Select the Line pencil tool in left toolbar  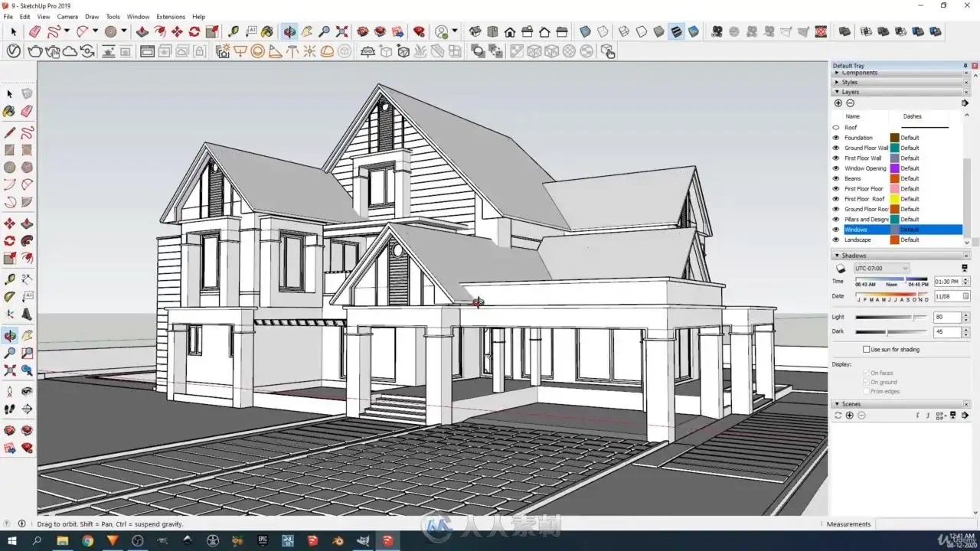10,132
